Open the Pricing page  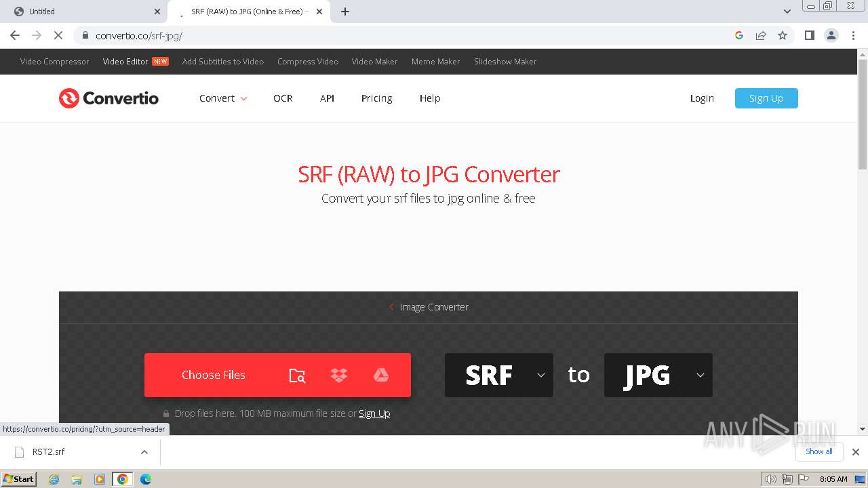(x=377, y=98)
